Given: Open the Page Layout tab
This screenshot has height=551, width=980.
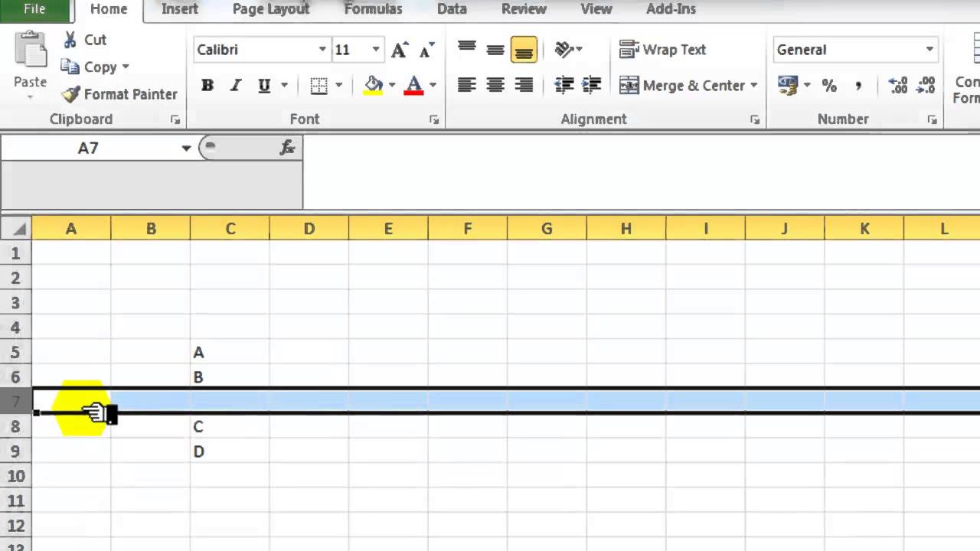Looking at the screenshot, I should tap(270, 9).
